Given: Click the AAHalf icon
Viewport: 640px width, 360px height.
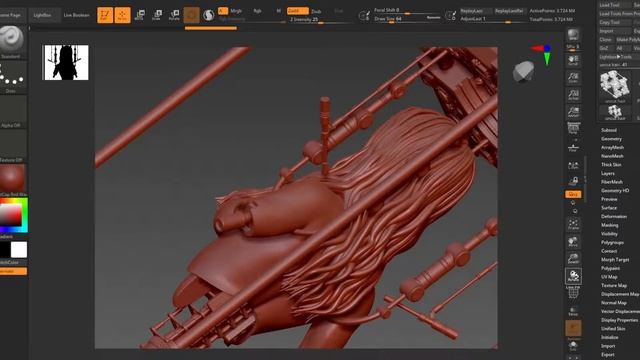Looking at the screenshot, I should pos(573,112).
